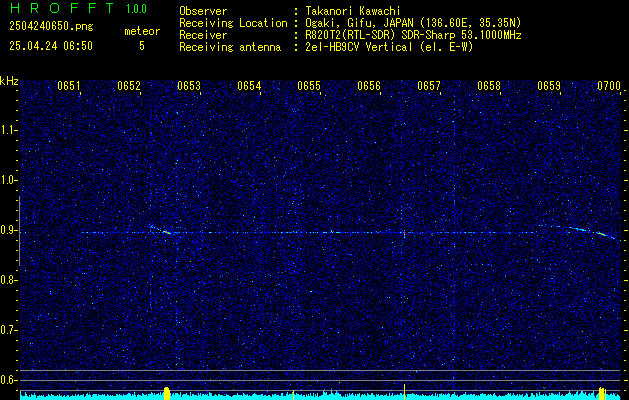Click time marker 0656
The width and height of the screenshot is (629, 400).
pos(369,86)
